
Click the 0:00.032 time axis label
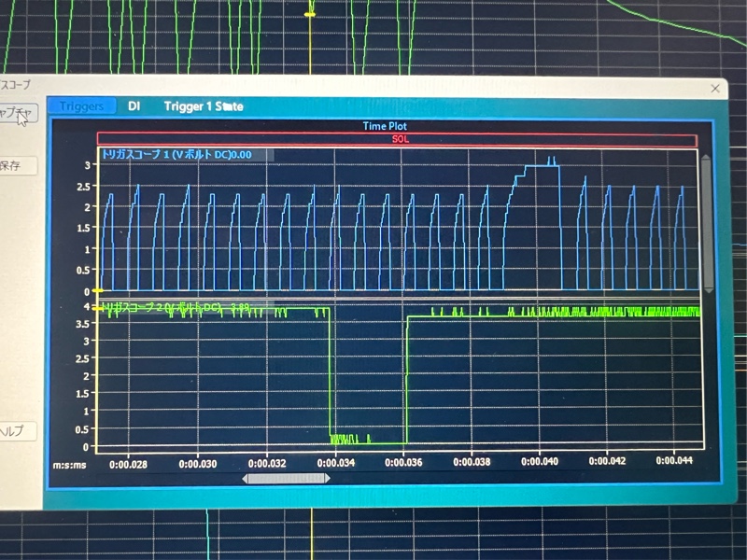267,463
